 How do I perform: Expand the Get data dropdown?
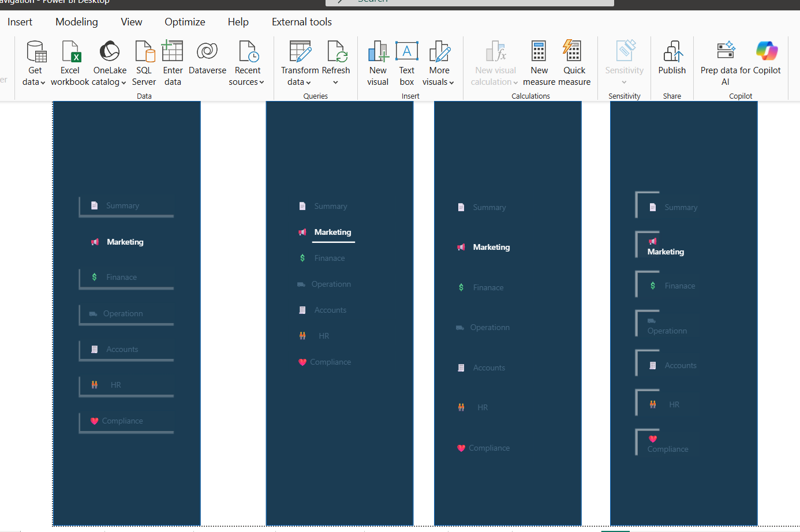tap(34, 82)
